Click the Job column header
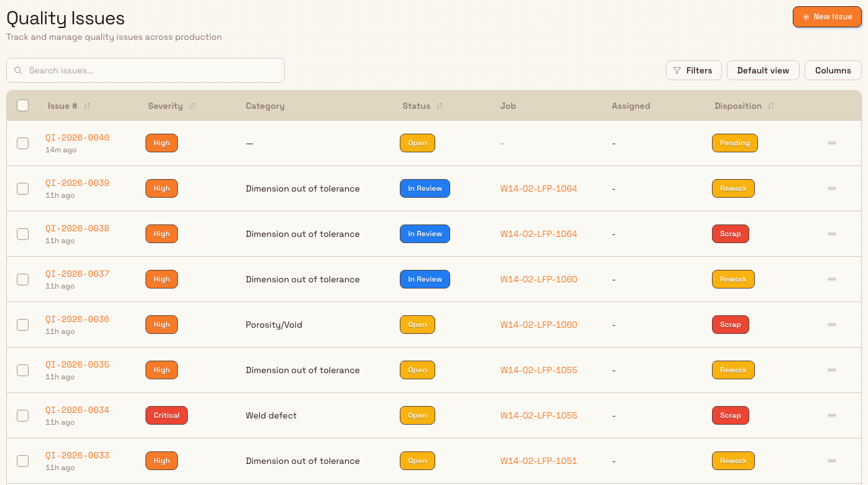The height and width of the screenshot is (485, 868). pos(508,106)
